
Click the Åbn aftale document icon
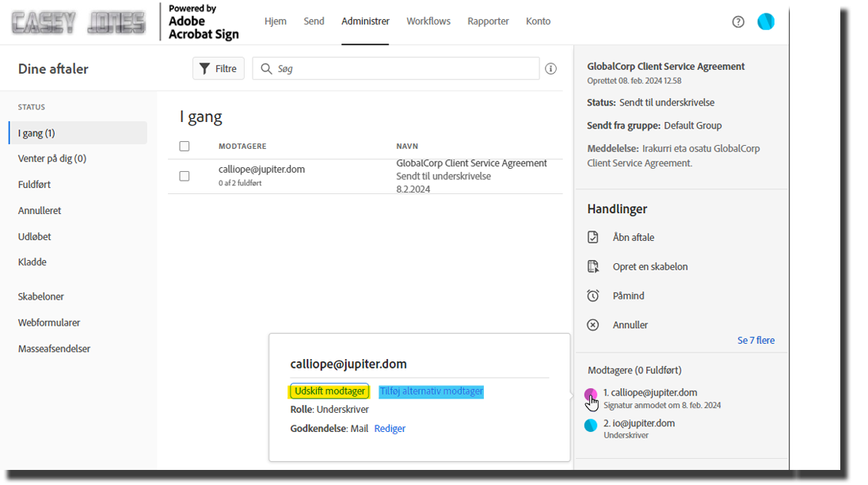click(x=593, y=238)
